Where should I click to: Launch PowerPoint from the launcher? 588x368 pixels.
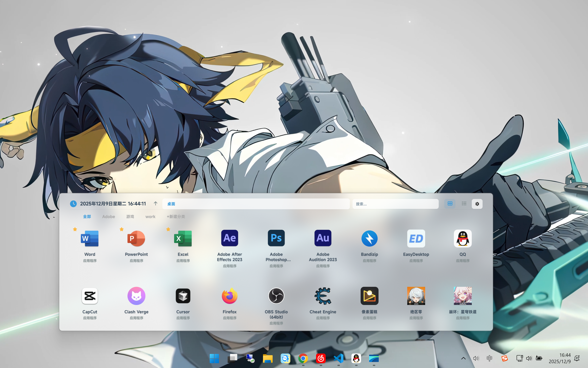(136, 239)
